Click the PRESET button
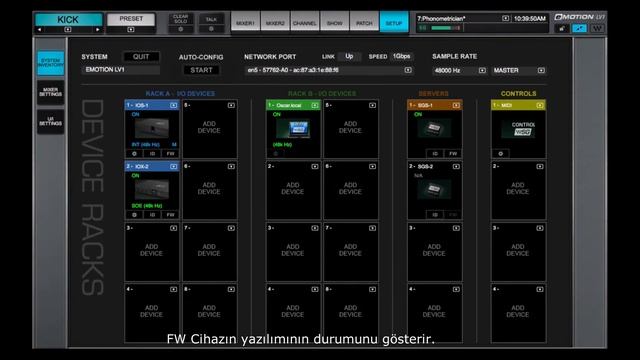The height and width of the screenshot is (360, 640). pos(131,19)
